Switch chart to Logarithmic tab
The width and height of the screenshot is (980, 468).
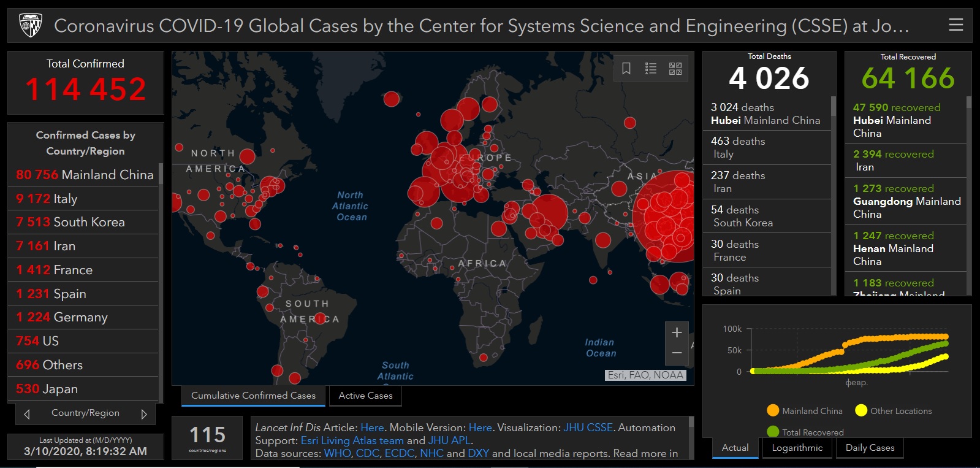click(x=797, y=448)
